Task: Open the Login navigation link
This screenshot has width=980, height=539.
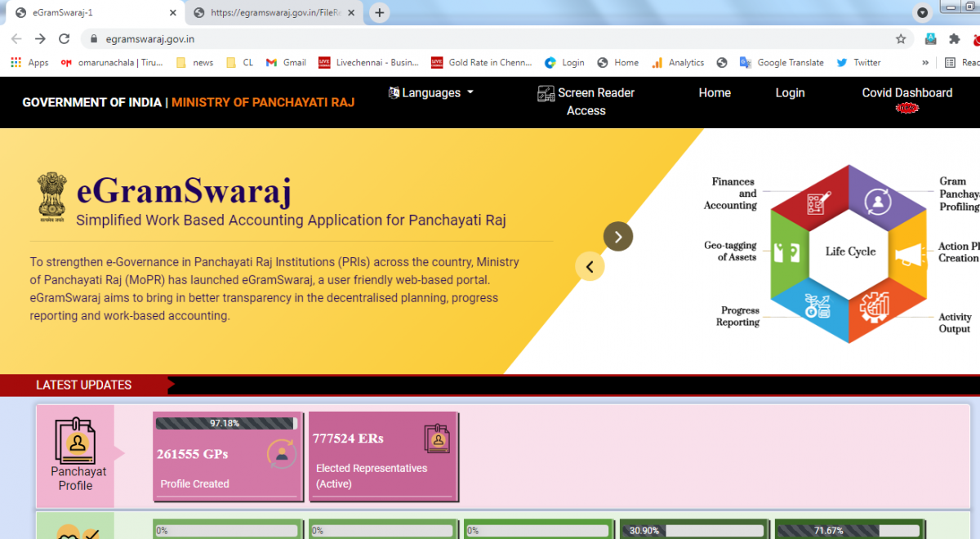Action: (x=790, y=93)
